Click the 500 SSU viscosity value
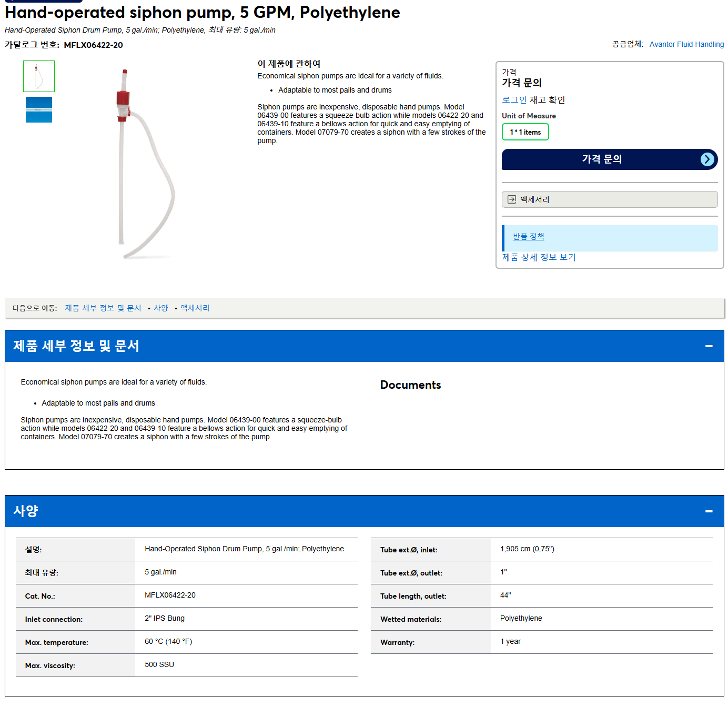Viewport: 728px width, 707px height. 159,665
